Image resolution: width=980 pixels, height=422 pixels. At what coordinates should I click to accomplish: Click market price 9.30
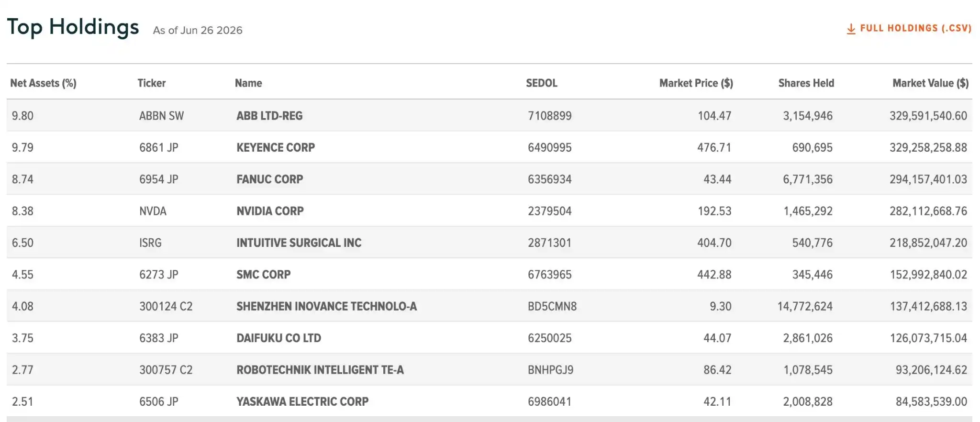[721, 306]
